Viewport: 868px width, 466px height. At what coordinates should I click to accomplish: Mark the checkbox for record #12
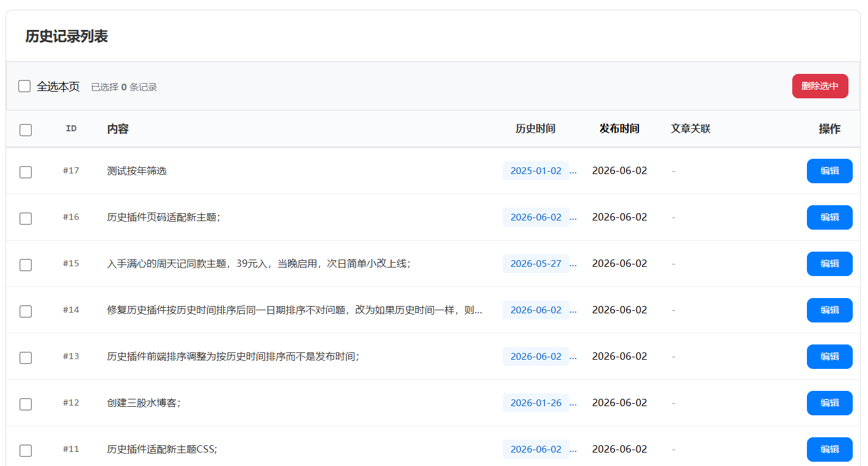(x=26, y=404)
